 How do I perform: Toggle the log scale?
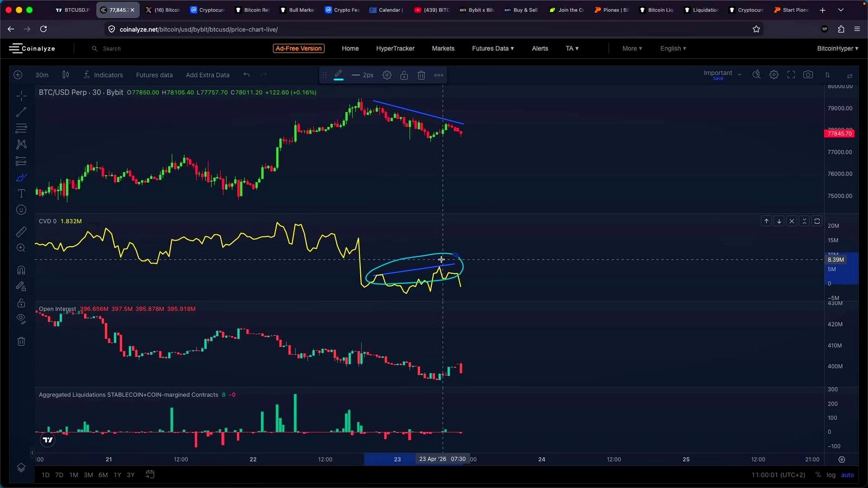831,475
